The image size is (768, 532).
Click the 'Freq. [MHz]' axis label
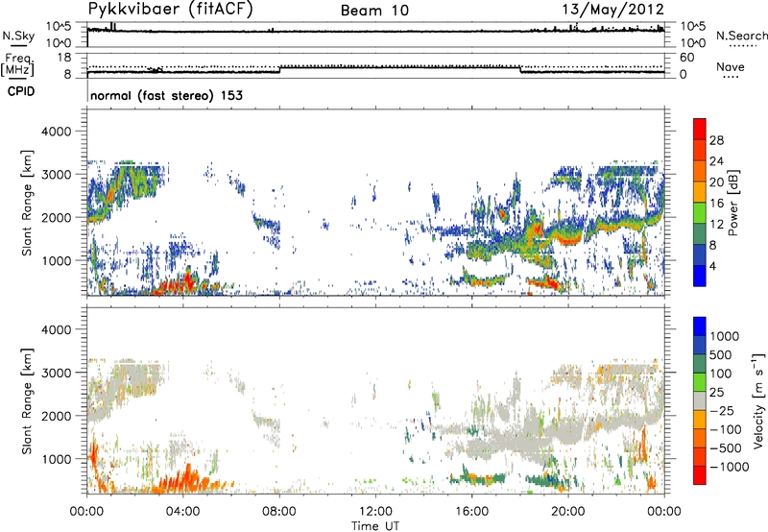[17, 64]
